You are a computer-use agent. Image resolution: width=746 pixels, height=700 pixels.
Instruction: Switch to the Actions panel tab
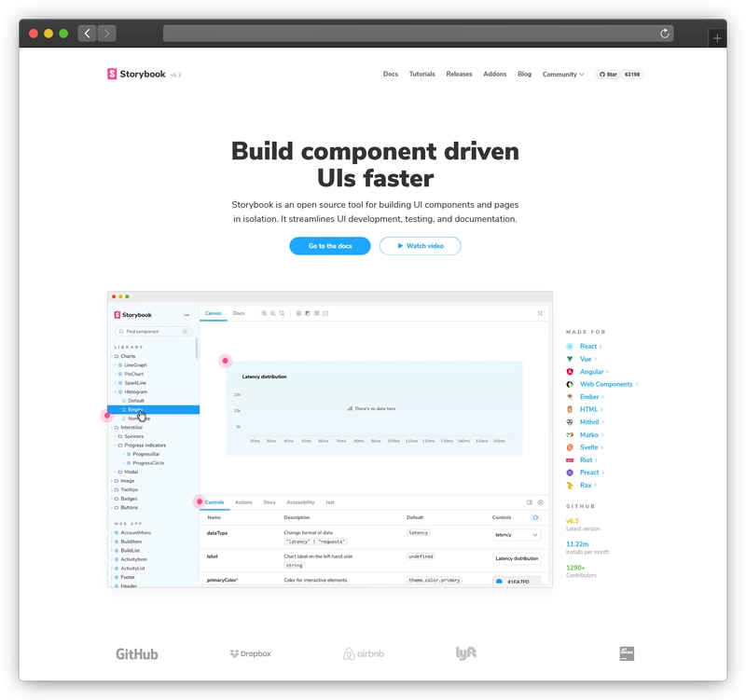pos(243,502)
